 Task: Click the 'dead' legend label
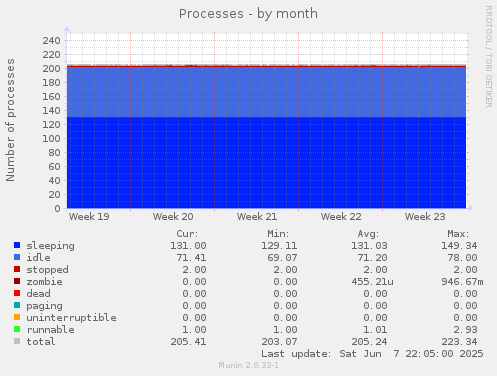(x=38, y=294)
